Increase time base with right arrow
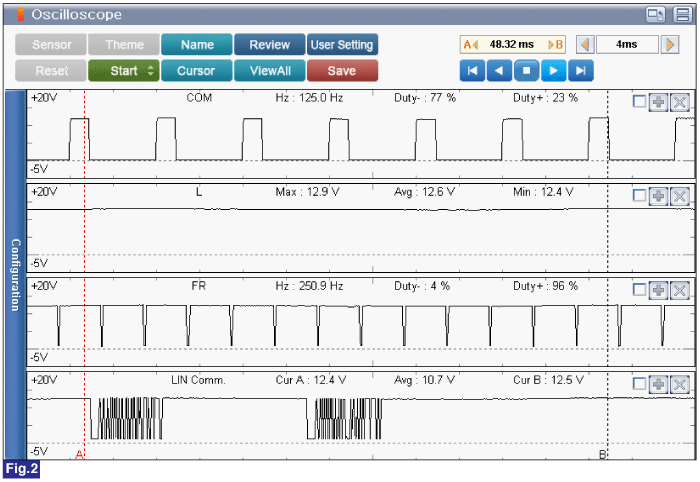700x482 pixels. coord(670,45)
